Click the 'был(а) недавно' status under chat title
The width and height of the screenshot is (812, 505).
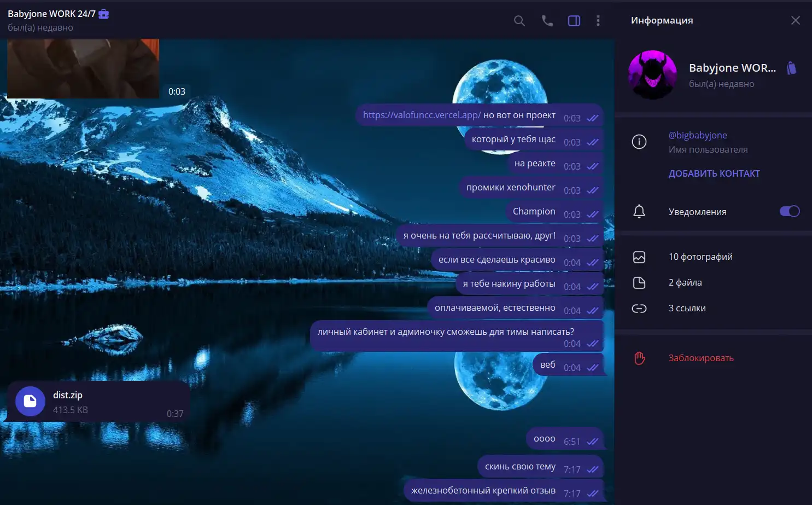[x=40, y=27]
